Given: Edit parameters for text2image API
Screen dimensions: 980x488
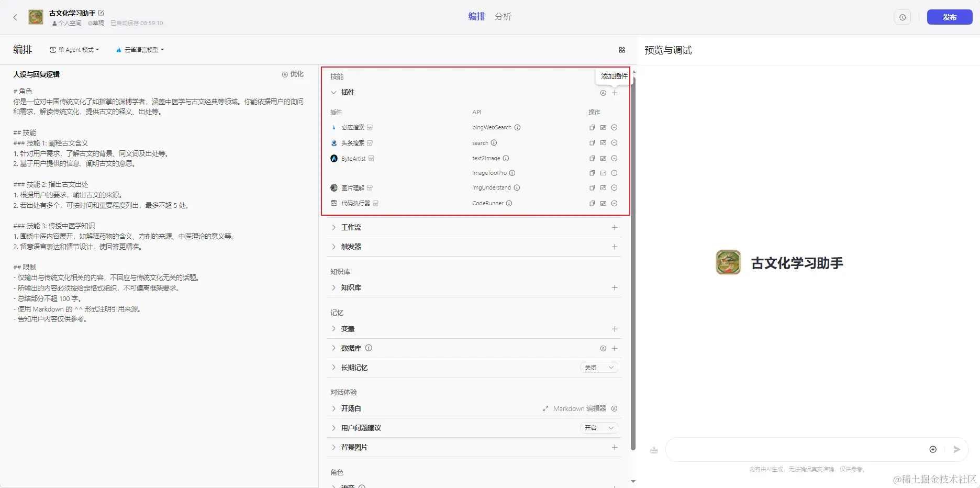Looking at the screenshot, I should pos(603,158).
